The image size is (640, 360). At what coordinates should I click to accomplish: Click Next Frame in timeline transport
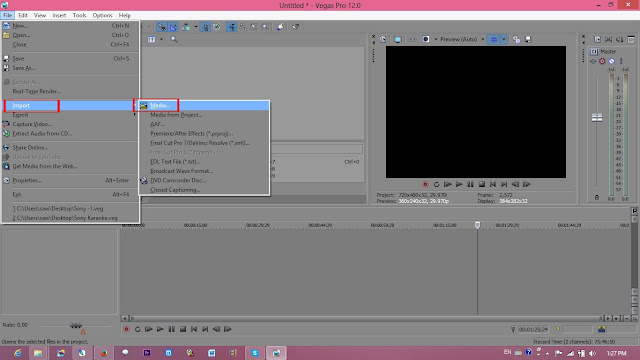[228, 329]
